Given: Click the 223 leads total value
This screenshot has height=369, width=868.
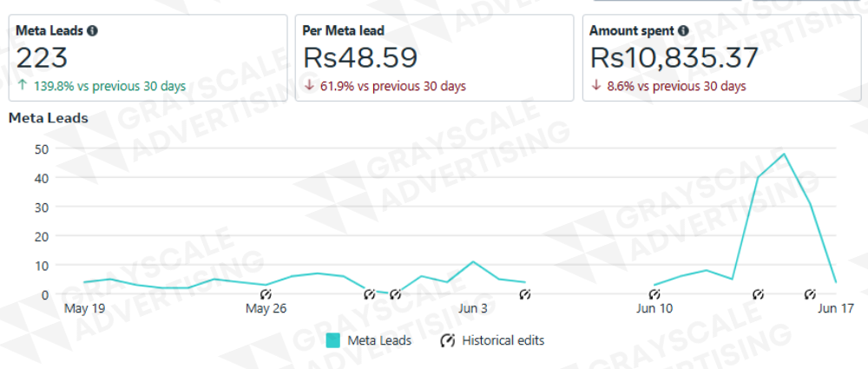Looking at the screenshot, I should tap(42, 58).
